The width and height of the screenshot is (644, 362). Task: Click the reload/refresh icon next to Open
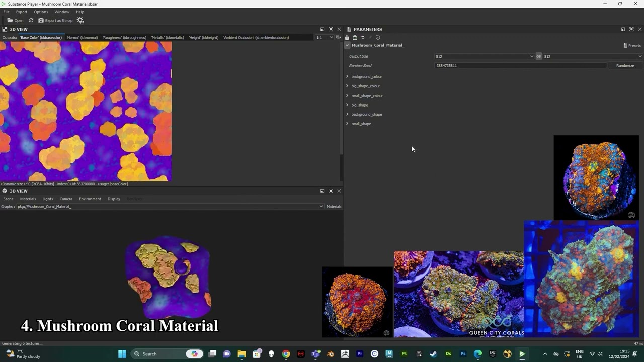tap(31, 20)
